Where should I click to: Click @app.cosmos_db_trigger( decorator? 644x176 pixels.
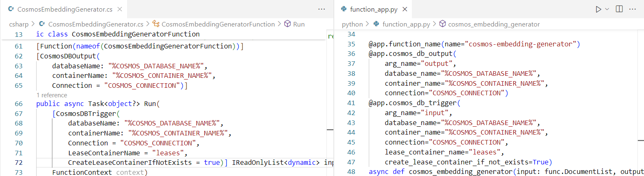tap(414, 103)
